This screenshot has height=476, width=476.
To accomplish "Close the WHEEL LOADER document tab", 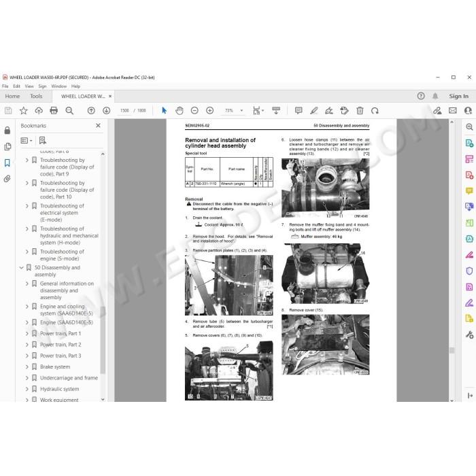I will pyautogui.click(x=110, y=97).
